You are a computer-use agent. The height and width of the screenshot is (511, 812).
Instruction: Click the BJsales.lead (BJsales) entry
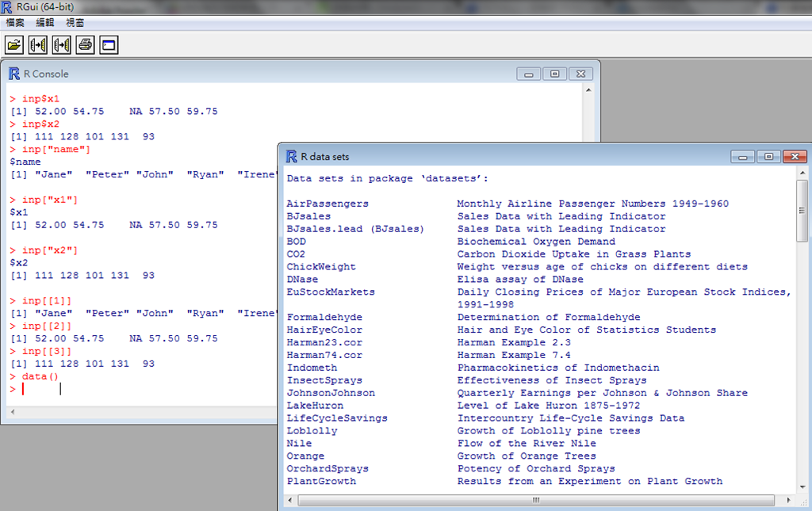(355, 229)
